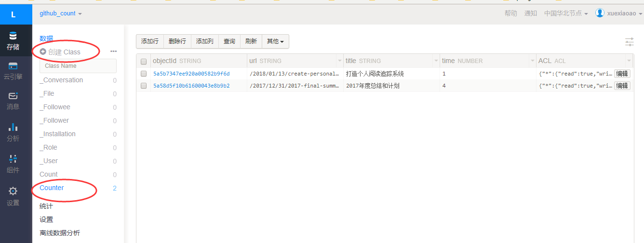Screen dimensions: 644x243
Task: Open the 消息 messaging icon
Action: pos(13,96)
